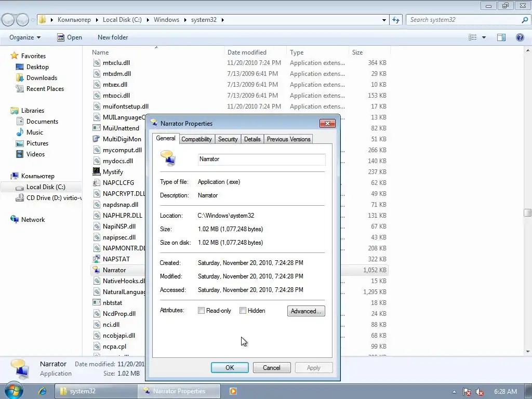This screenshot has width=532, height=399.
Task: Select the nbtstat file icon
Action: [97, 303]
